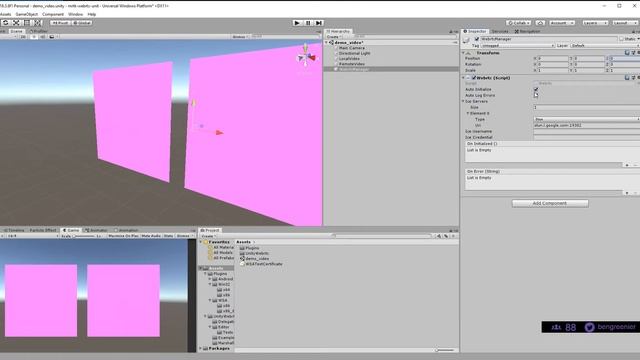Switch to the Navigation tab
Viewport: 640px width, 360px height.
click(x=527, y=31)
